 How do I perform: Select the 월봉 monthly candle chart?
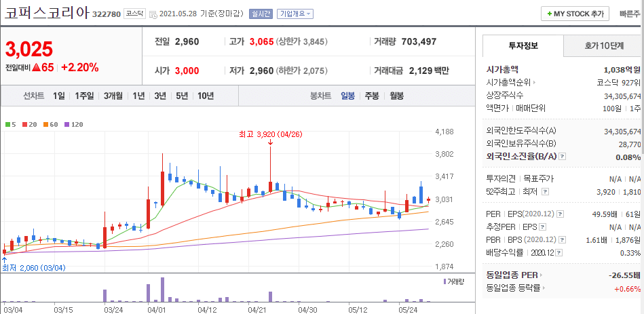(396, 96)
